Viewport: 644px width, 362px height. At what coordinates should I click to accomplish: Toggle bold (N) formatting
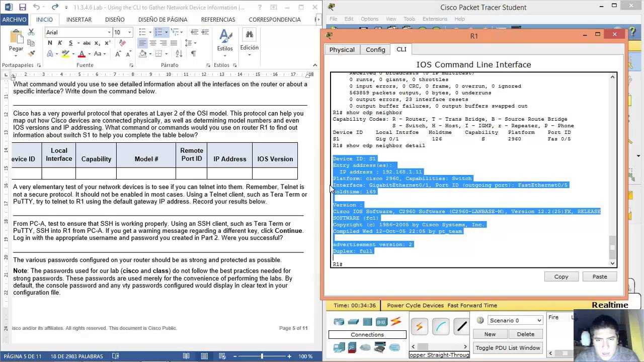point(50,43)
